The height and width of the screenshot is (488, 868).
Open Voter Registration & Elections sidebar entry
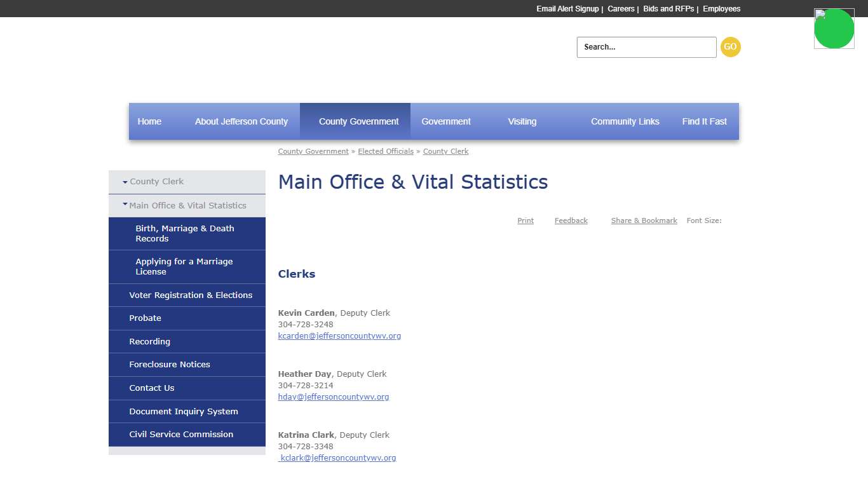[x=190, y=295]
